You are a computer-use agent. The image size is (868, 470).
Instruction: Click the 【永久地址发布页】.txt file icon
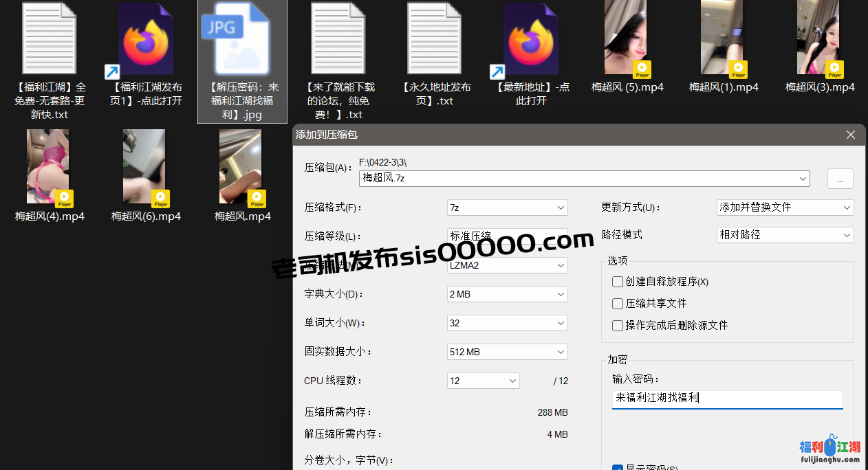[x=435, y=38]
